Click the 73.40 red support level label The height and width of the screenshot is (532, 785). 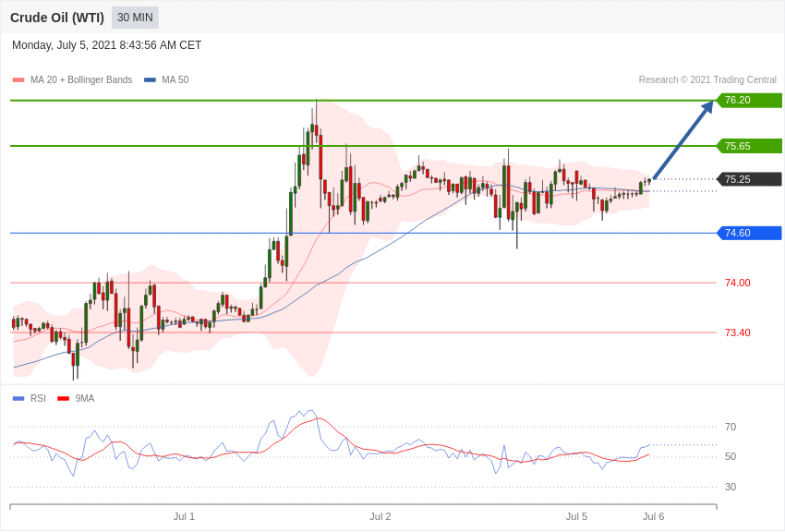[x=738, y=332]
